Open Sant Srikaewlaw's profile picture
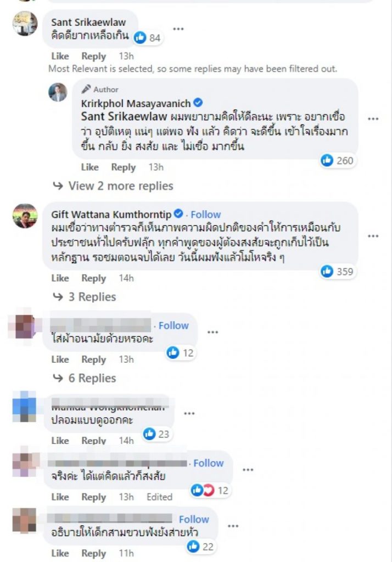Image resolution: width=392 pixels, height=562 pixels. coord(25,23)
